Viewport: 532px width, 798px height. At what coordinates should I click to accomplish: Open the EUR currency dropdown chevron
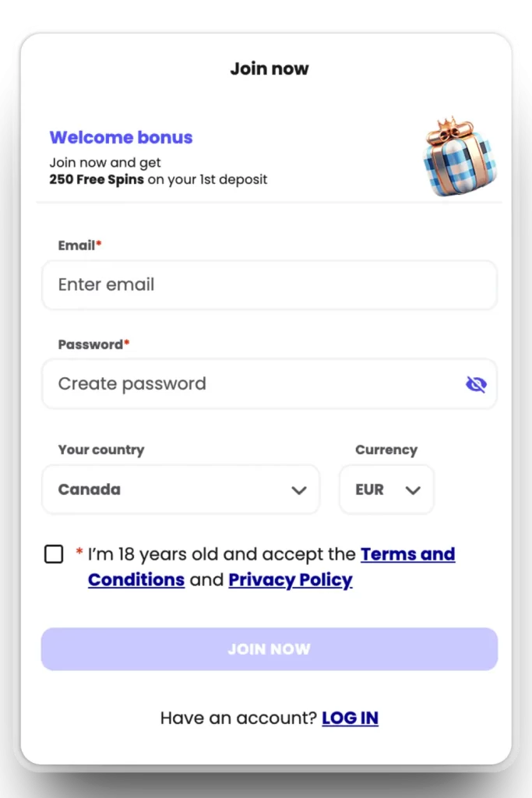[x=413, y=490]
